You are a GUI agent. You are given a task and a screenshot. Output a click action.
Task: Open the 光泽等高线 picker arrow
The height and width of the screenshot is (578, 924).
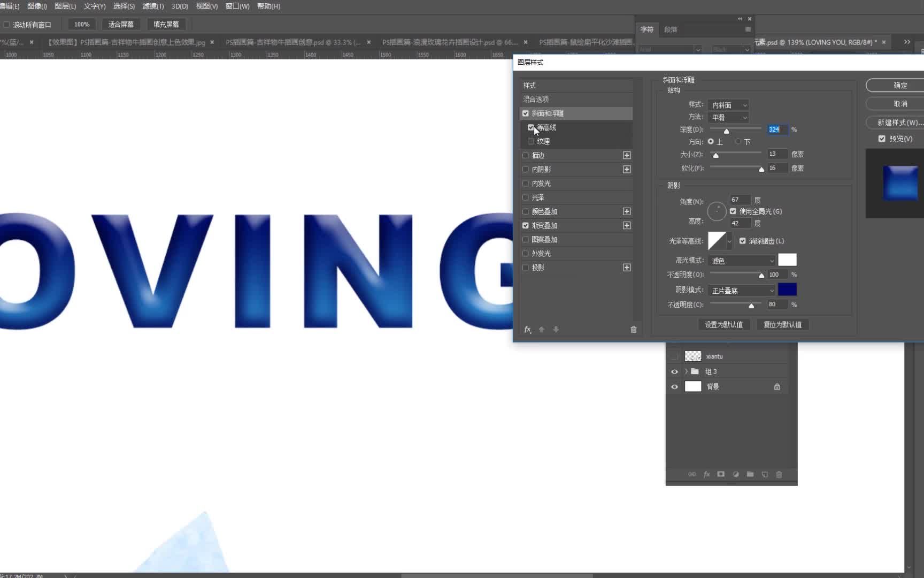(x=729, y=241)
